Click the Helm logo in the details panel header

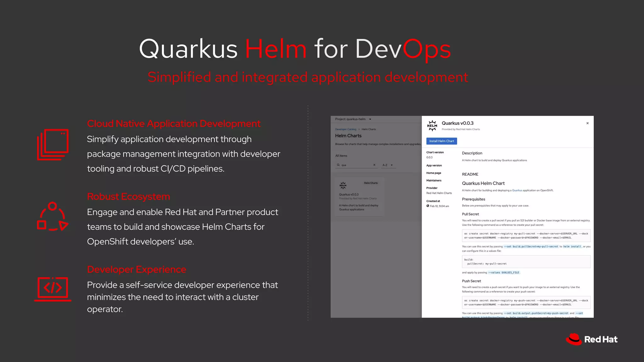pyautogui.click(x=432, y=126)
